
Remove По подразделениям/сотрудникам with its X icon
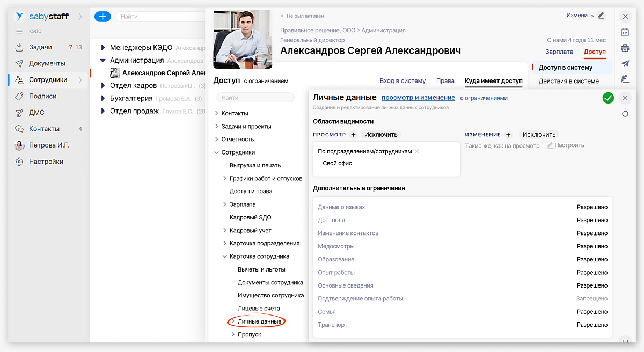coord(417,151)
